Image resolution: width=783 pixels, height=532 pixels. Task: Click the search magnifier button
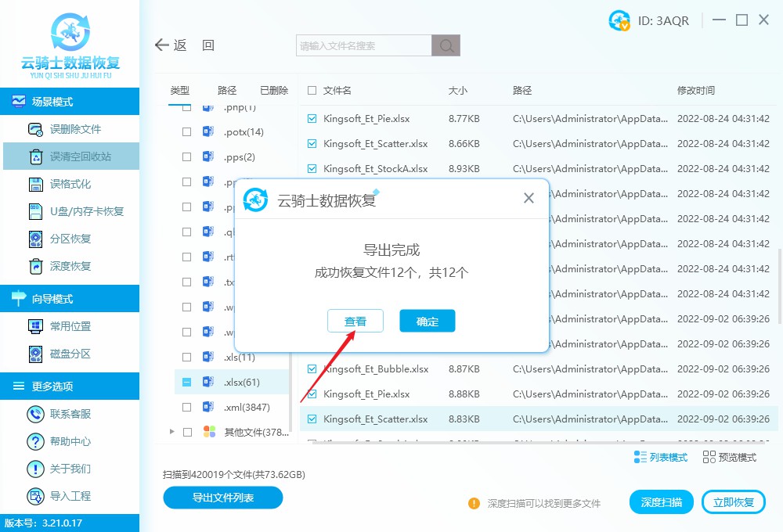tap(446, 45)
